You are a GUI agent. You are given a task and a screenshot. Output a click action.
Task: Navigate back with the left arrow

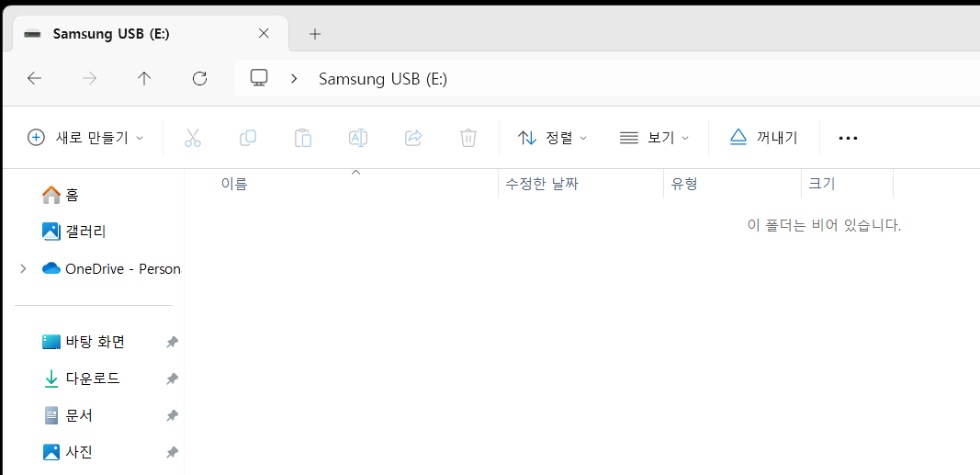[x=34, y=78]
